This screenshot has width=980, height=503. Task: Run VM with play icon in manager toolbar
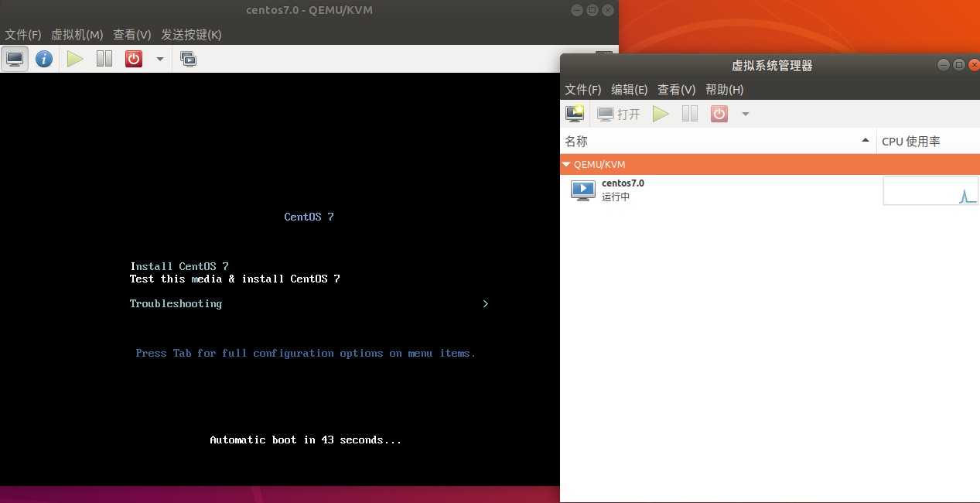coord(661,114)
